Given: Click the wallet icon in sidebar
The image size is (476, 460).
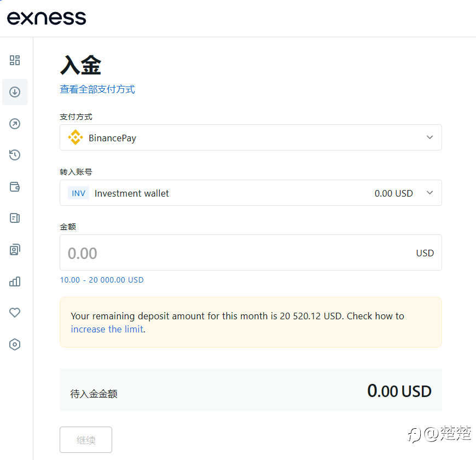Looking at the screenshot, I should (15, 187).
